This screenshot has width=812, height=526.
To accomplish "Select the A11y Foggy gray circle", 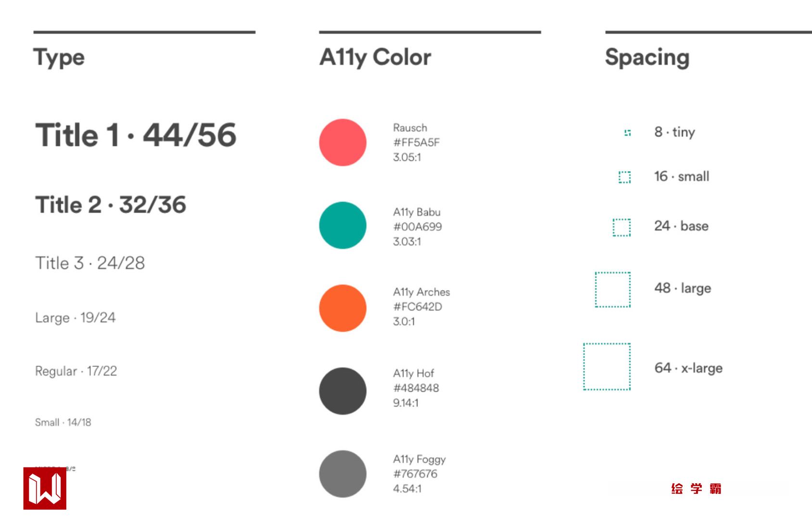I will 343,474.
